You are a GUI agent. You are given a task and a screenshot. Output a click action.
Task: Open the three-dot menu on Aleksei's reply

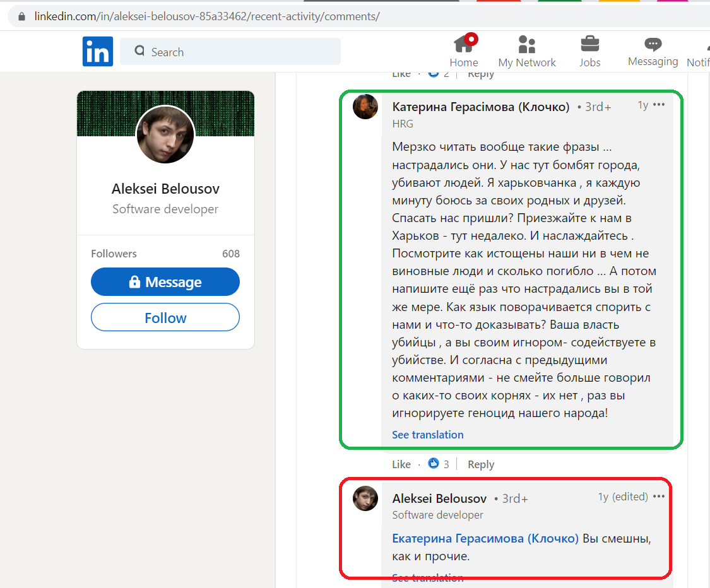click(659, 496)
